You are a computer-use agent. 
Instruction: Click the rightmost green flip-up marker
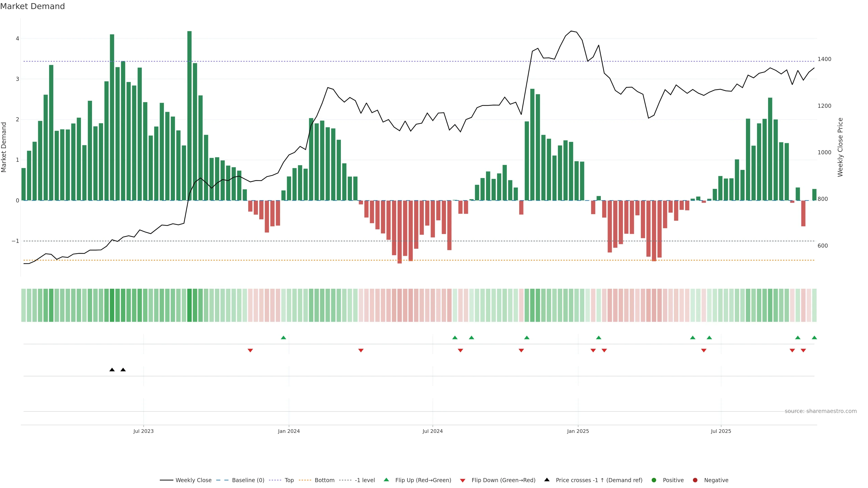(x=814, y=338)
